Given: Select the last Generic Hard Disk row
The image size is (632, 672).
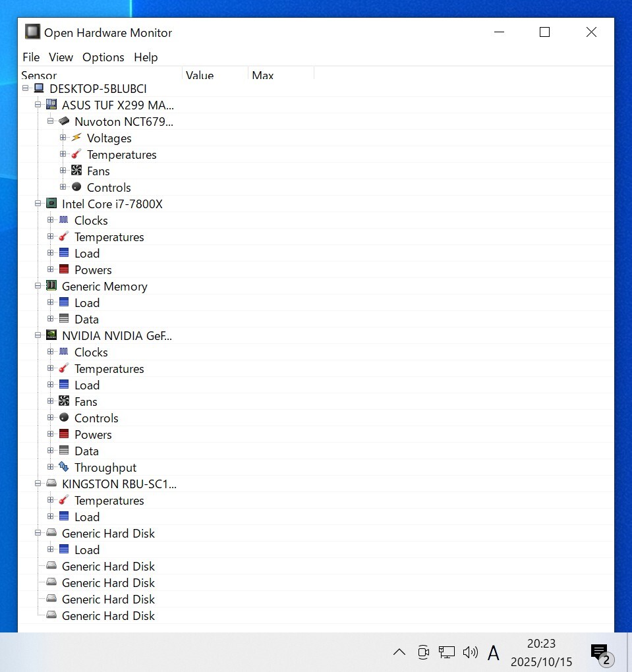Looking at the screenshot, I should (108, 615).
